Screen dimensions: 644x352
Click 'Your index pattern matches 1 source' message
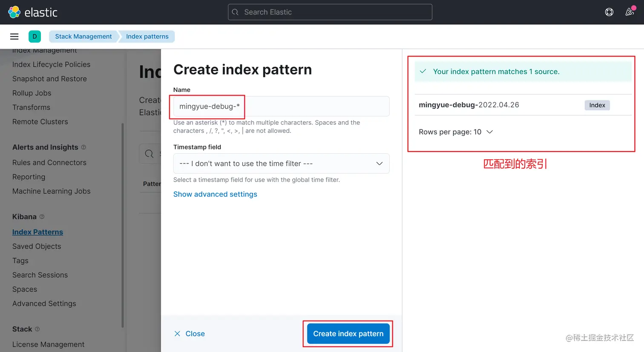[496, 72]
